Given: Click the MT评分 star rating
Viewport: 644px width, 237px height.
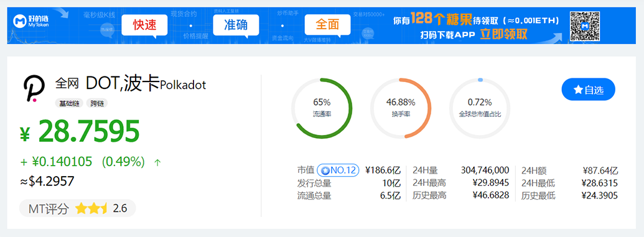Looking at the screenshot, I should 91,208.
